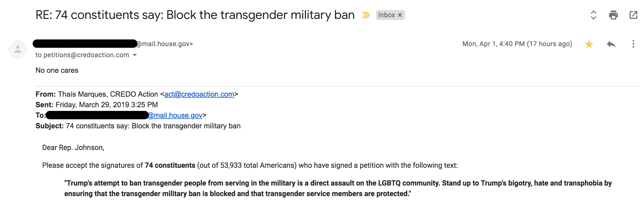The image size is (644, 215).
Task: Click the expand/collapse all arrows icon
Action: click(593, 15)
